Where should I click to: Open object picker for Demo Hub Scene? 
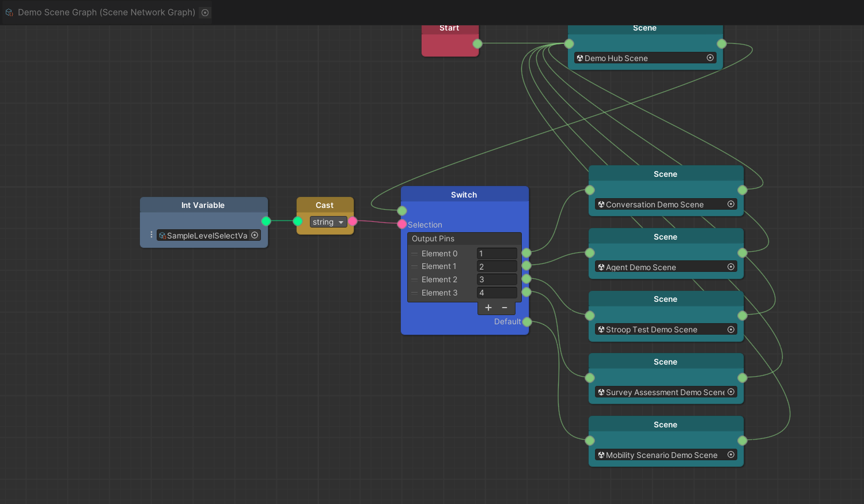coord(710,58)
